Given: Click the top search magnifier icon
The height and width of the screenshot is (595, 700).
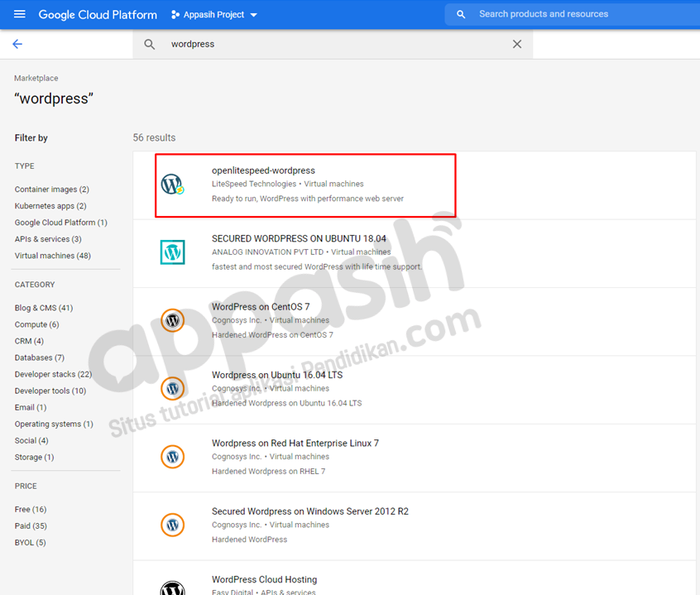Looking at the screenshot, I should point(461,14).
